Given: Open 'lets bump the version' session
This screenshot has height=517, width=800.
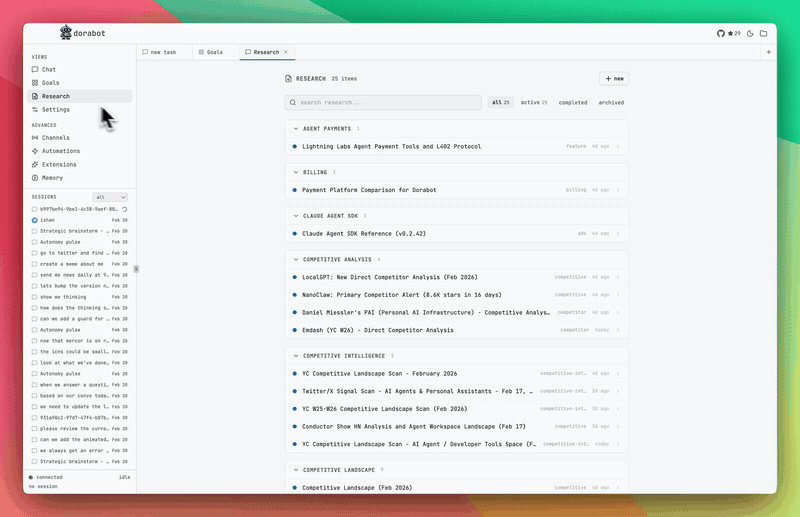Looking at the screenshot, I should click(x=80, y=286).
